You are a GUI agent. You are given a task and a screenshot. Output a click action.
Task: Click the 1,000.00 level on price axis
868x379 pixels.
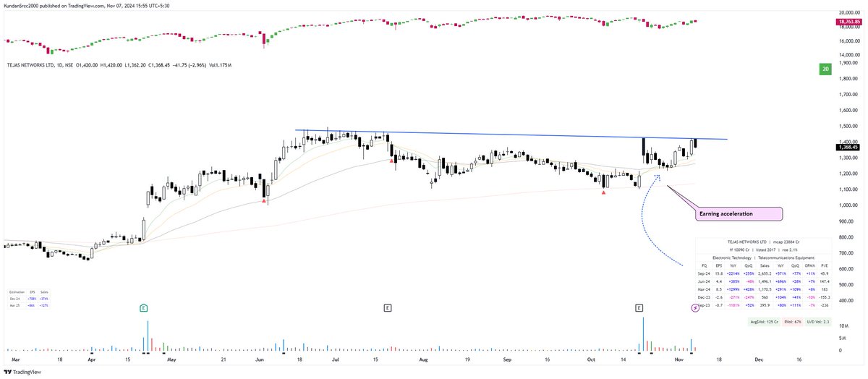click(848, 205)
